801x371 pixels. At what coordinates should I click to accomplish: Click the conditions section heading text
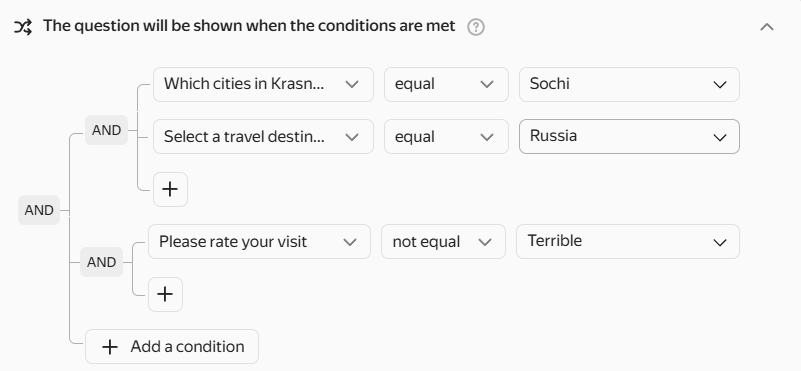coord(249,26)
